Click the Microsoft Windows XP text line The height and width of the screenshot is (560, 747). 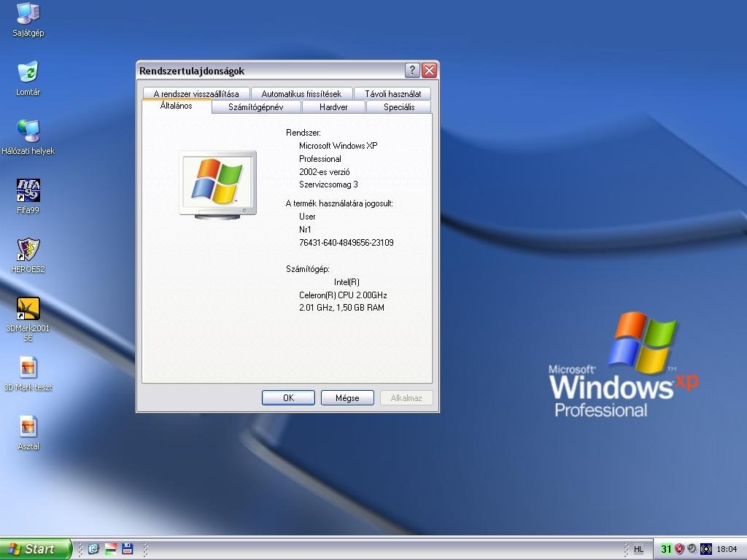pos(338,146)
